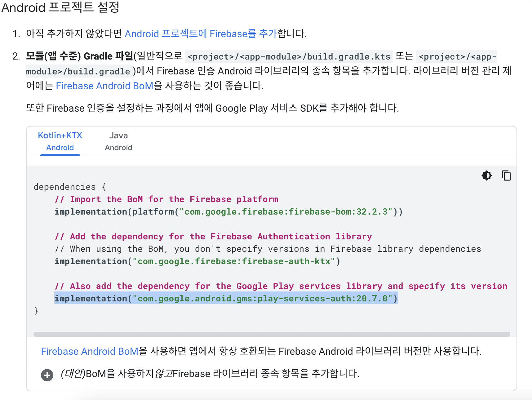Image resolution: width=532 pixels, height=400 pixels.
Task: Open 'Android 프로젝트에 Firebase를 추가' link
Action: coord(201,33)
